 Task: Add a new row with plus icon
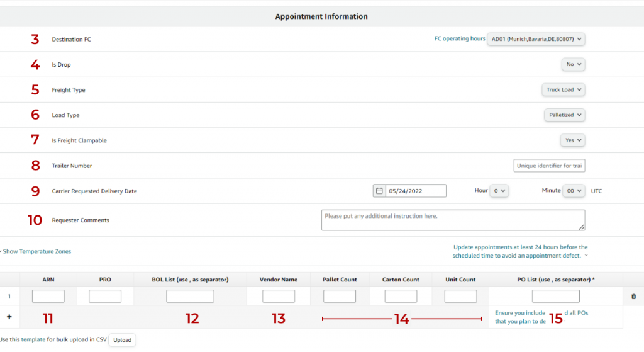tap(9, 317)
